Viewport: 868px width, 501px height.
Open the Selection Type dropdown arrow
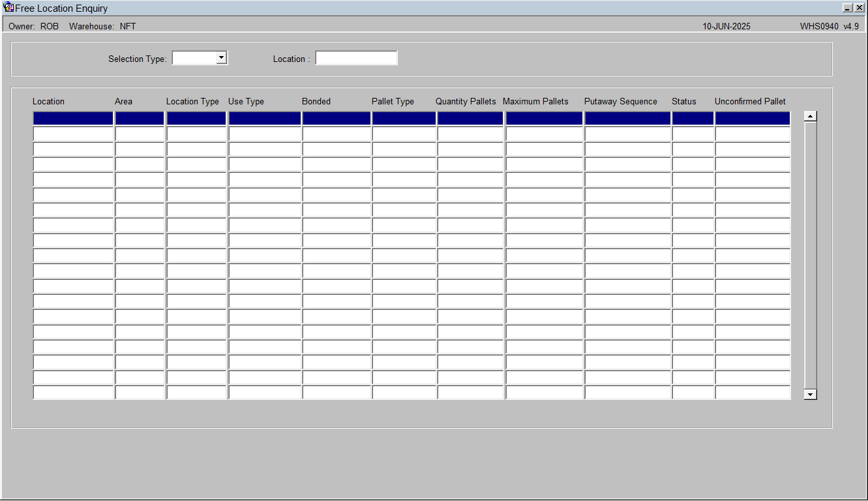click(221, 58)
